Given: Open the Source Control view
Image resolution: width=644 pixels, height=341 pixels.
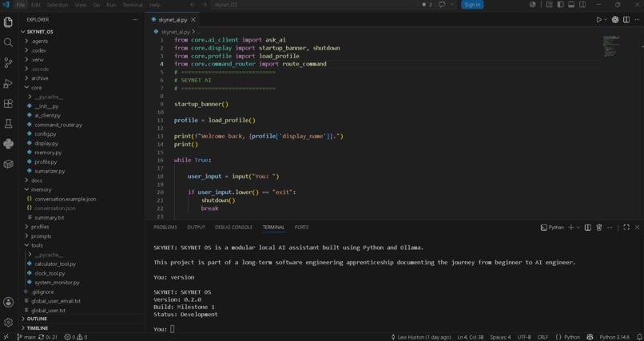Looking at the screenshot, I should click(x=8, y=63).
